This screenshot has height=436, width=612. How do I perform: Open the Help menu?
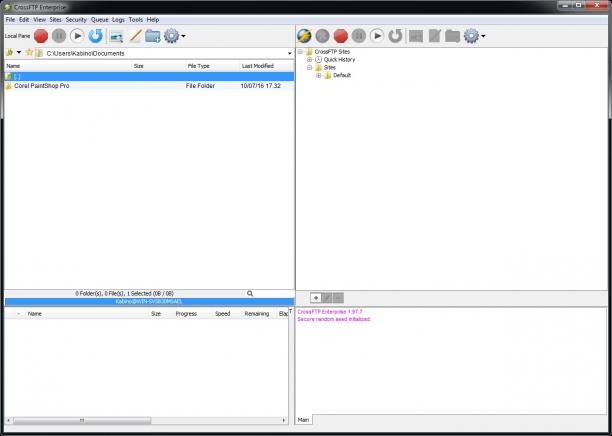click(x=153, y=20)
